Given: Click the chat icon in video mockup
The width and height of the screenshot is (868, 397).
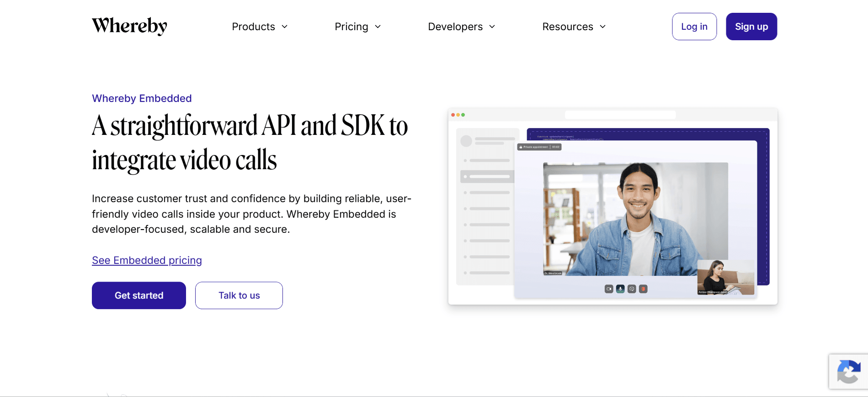Looking at the screenshot, I should 632,289.
